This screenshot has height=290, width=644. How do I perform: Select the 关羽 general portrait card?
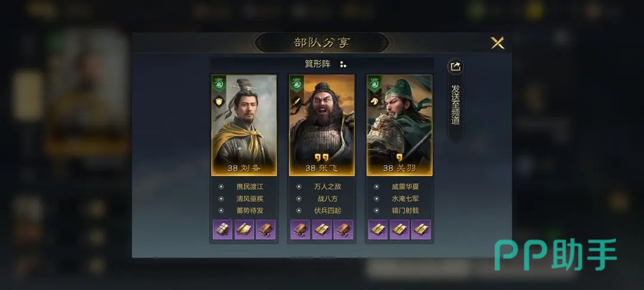(x=400, y=125)
